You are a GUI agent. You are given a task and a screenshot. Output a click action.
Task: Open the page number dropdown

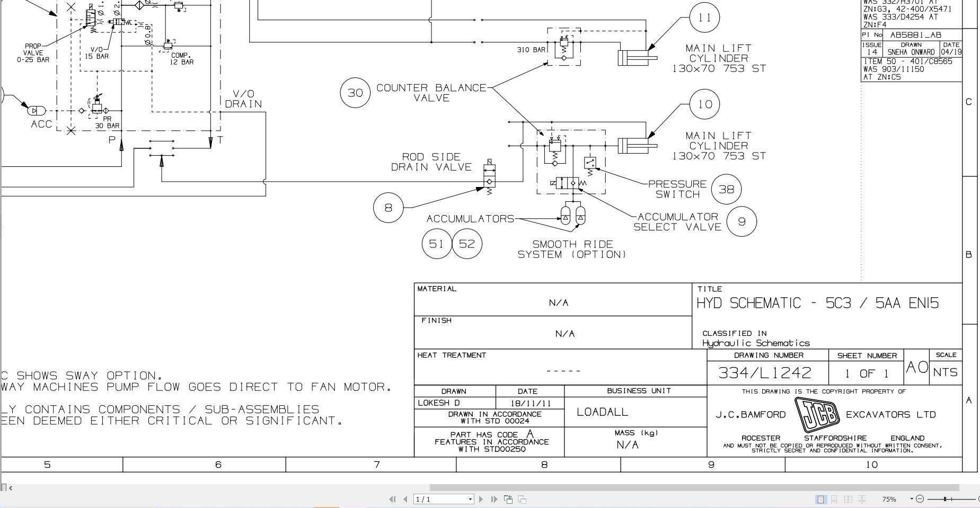coord(470,499)
